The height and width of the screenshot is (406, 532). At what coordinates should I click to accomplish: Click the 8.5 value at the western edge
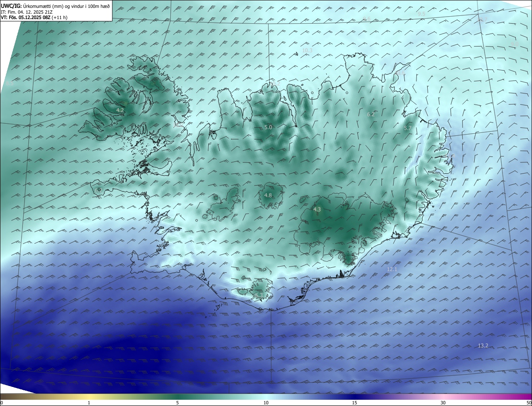(x=10, y=84)
